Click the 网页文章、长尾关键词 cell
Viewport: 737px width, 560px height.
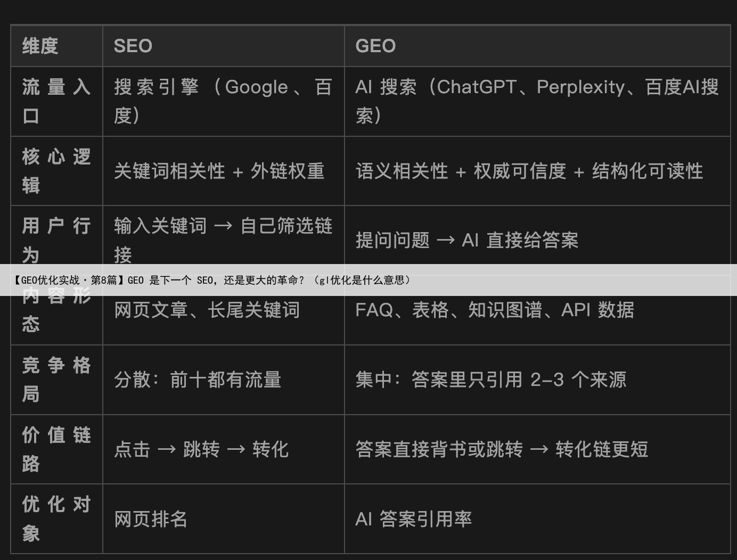[207, 310]
